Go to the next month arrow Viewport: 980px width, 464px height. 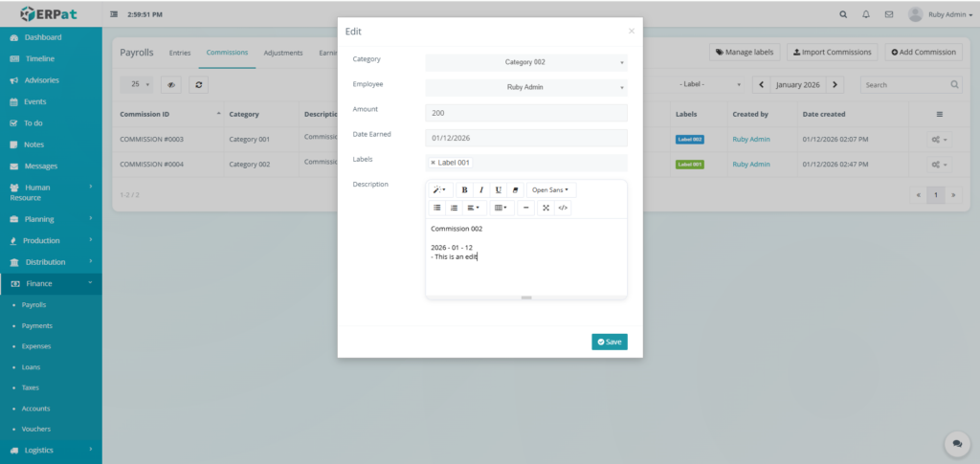[x=835, y=85]
